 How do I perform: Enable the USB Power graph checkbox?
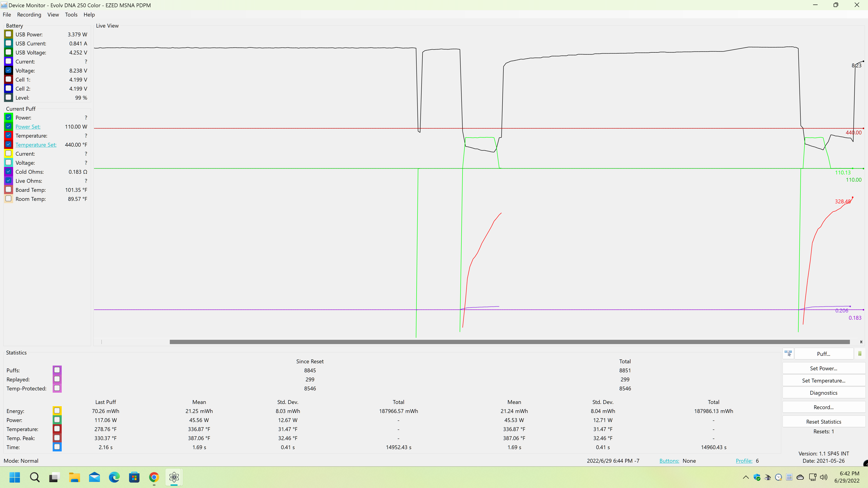pyautogui.click(x=8, y=34)
